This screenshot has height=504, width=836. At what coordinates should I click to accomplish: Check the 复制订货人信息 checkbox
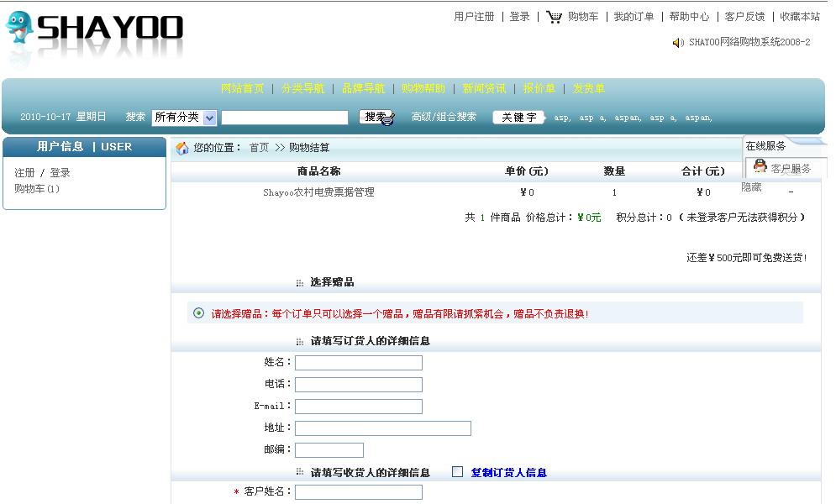tap(458, 472)
